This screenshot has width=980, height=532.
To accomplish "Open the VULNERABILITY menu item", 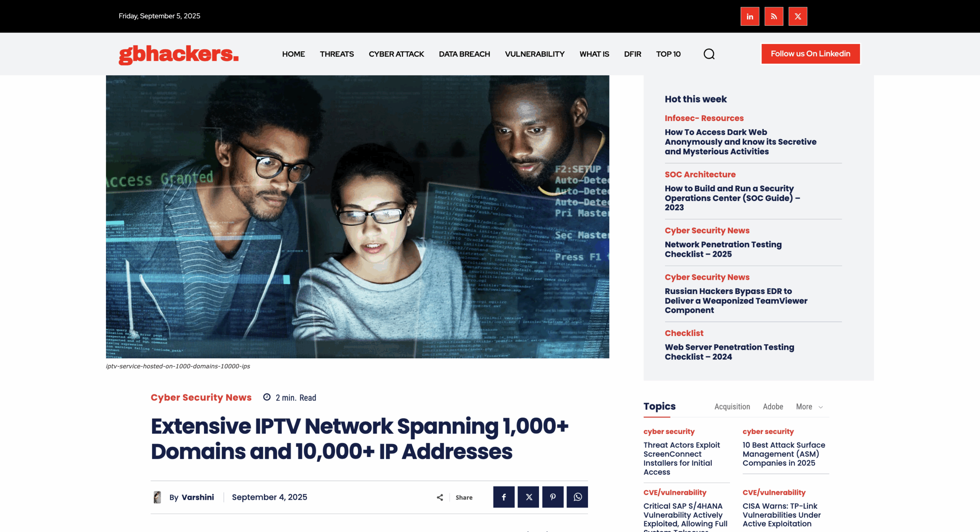I will tap(534, 54).
